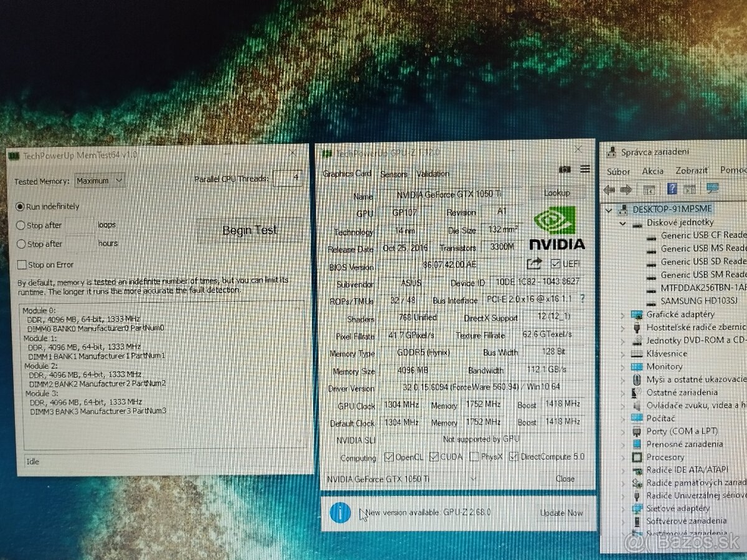Open the Akcia menu in Device Manager
The image size is (747, 560).
pos(652,170)
